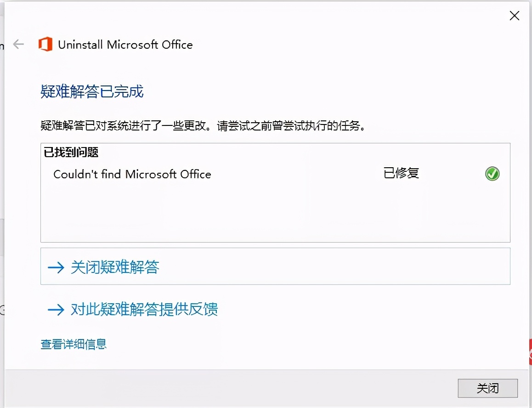Click the blue arrow beside 对此疑难解答提供反馈
Screen dimensions: 532x408
coord(55,310)
